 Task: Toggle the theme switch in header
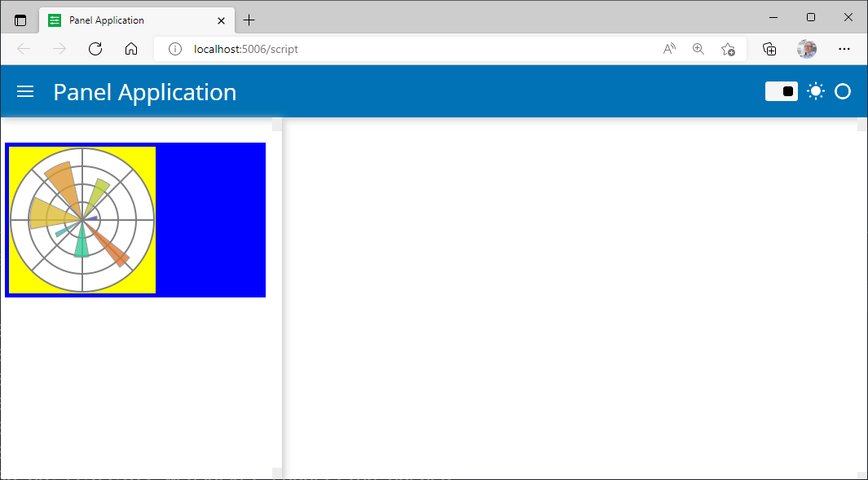(781, 91)
